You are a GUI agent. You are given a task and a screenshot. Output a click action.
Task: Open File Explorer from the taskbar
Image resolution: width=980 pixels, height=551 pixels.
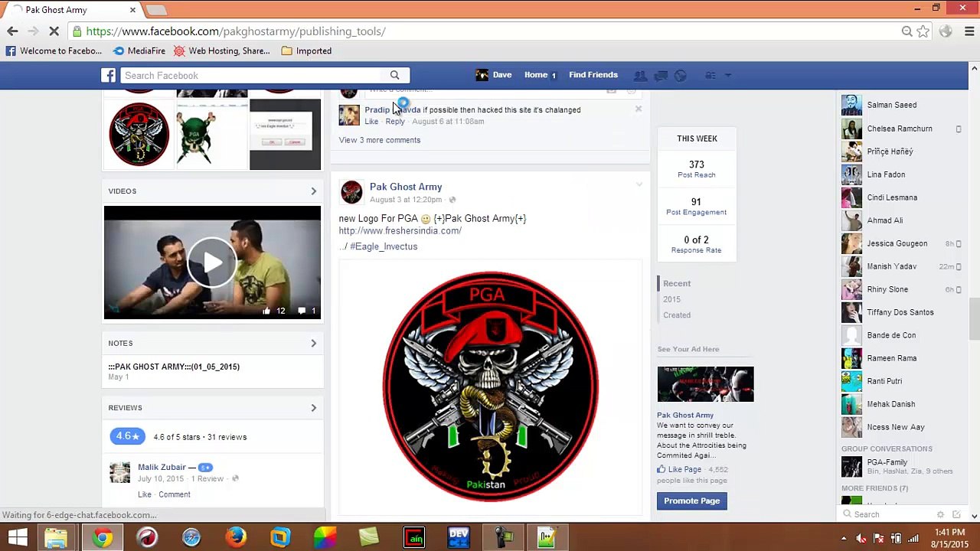[56, 537]
